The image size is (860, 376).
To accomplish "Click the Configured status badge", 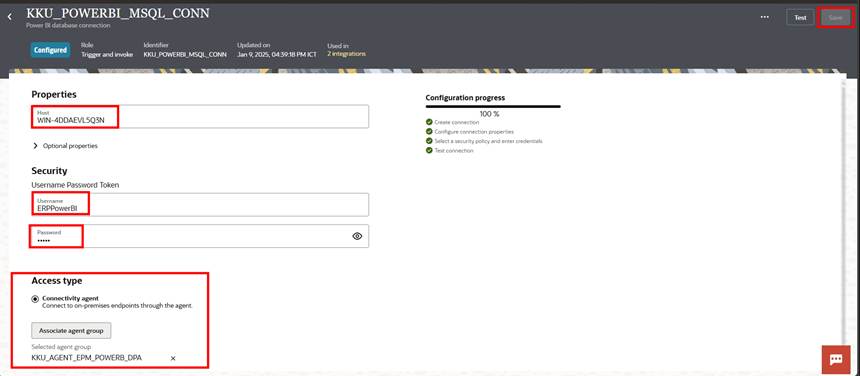I will [50, 50].
